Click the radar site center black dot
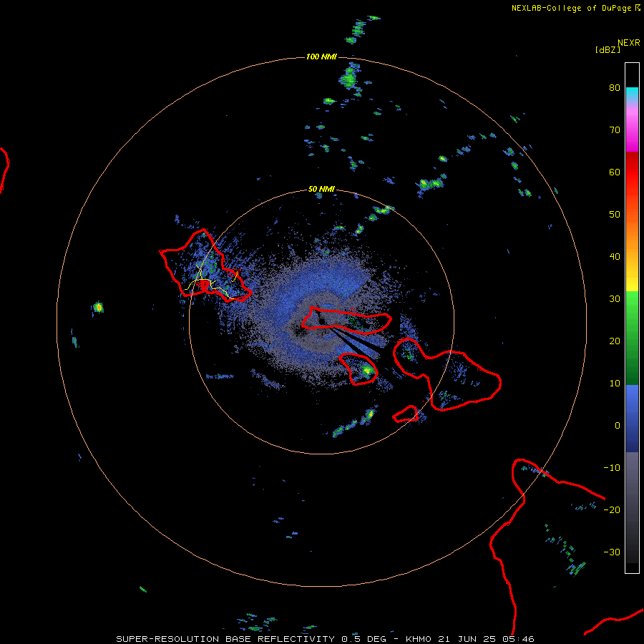Image resolution: width=644 pixels, height=644 pixels. 322,321
